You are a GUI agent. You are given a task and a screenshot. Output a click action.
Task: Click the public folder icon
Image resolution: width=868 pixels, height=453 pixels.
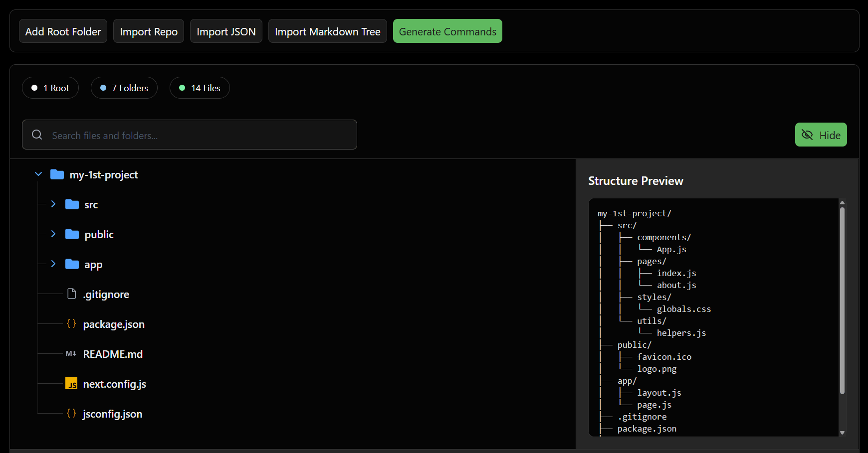pyautogui.click(x=72, y=234)
